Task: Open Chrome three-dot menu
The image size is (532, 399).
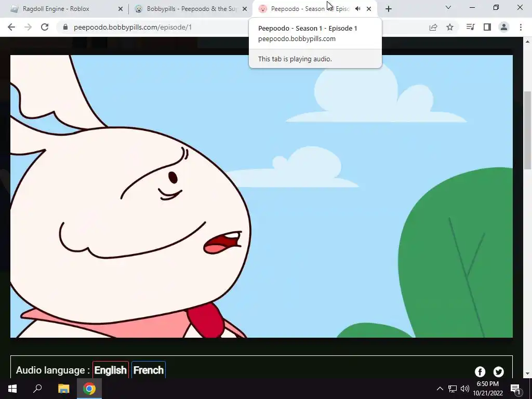Action: pyautogui.click(x=521, y=27)
